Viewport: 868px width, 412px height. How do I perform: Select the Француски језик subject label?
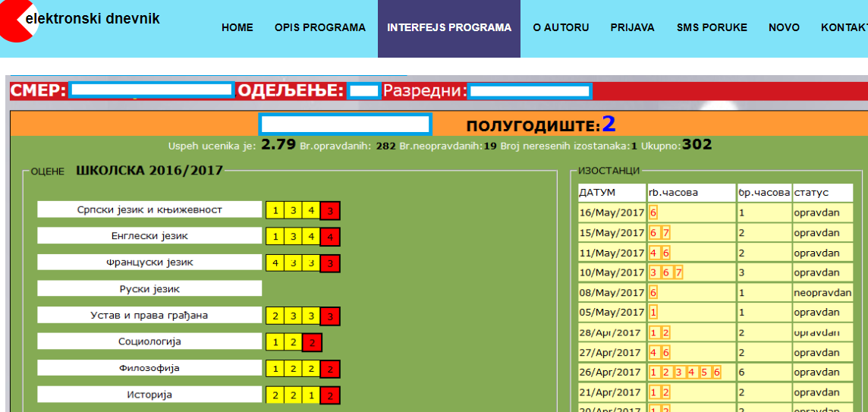[x=149, y=263]
